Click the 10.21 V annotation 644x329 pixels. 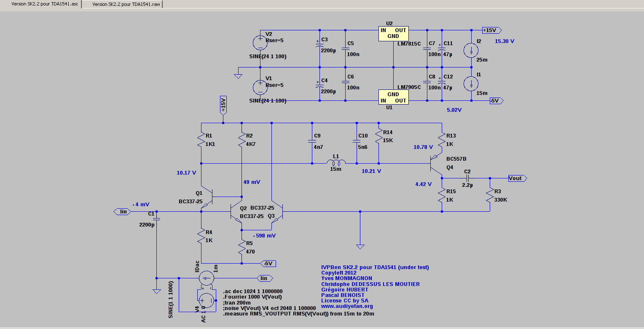point(371,171)
